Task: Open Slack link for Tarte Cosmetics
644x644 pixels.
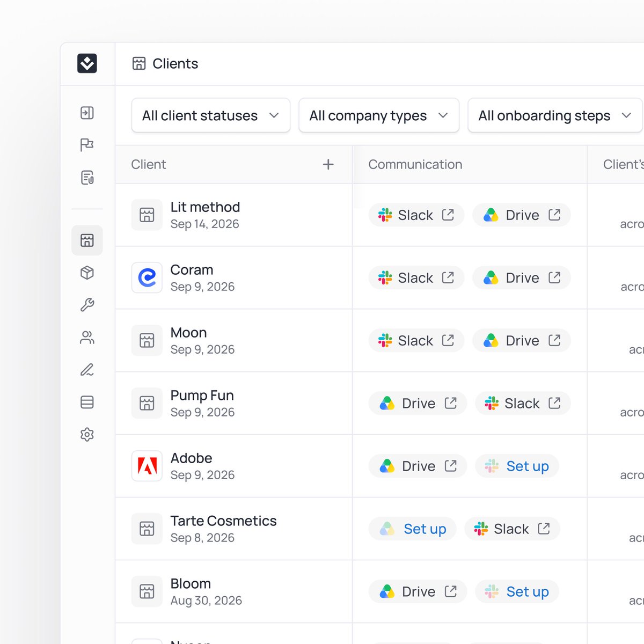Action: point(512,529)
